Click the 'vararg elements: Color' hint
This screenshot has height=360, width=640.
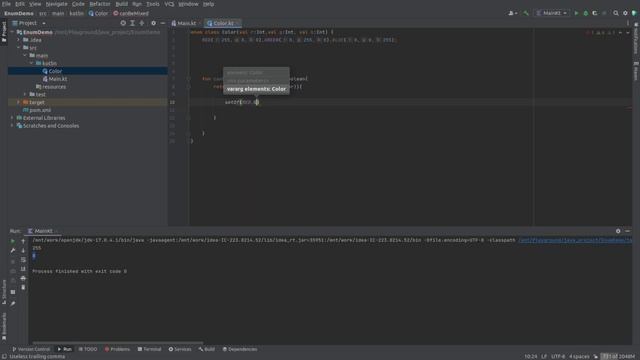tap(256, 89)
